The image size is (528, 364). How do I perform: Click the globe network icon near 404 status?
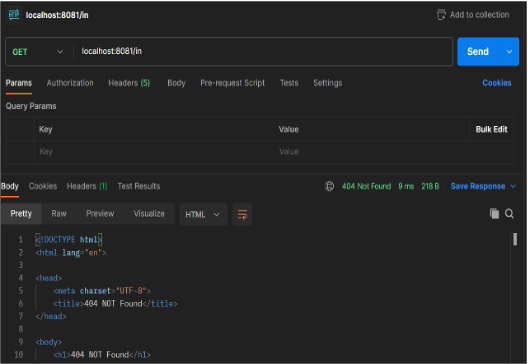(329, 186)
